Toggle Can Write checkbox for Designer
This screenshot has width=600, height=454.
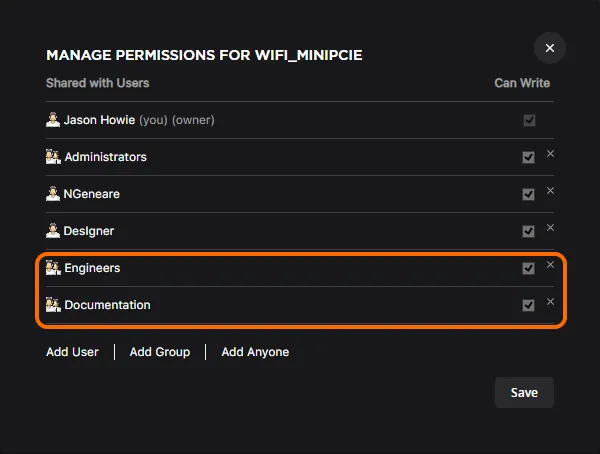click(x=528, y=231)
